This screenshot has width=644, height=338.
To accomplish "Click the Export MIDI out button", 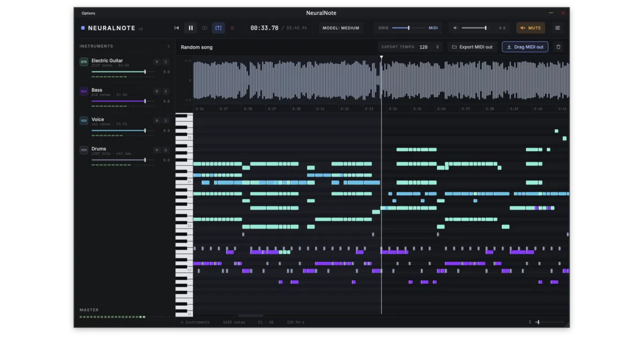I will tap(472, 47).
